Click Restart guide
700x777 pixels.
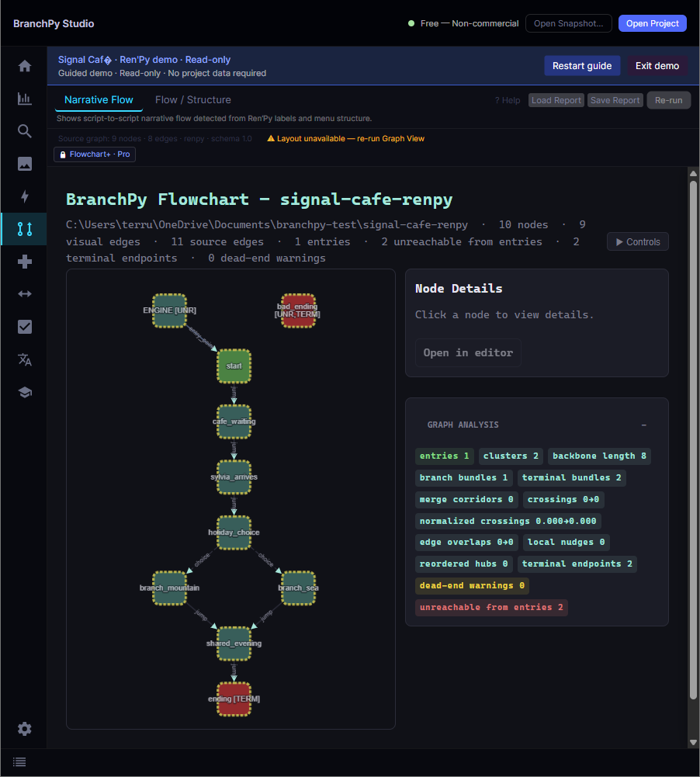(582, 66)
